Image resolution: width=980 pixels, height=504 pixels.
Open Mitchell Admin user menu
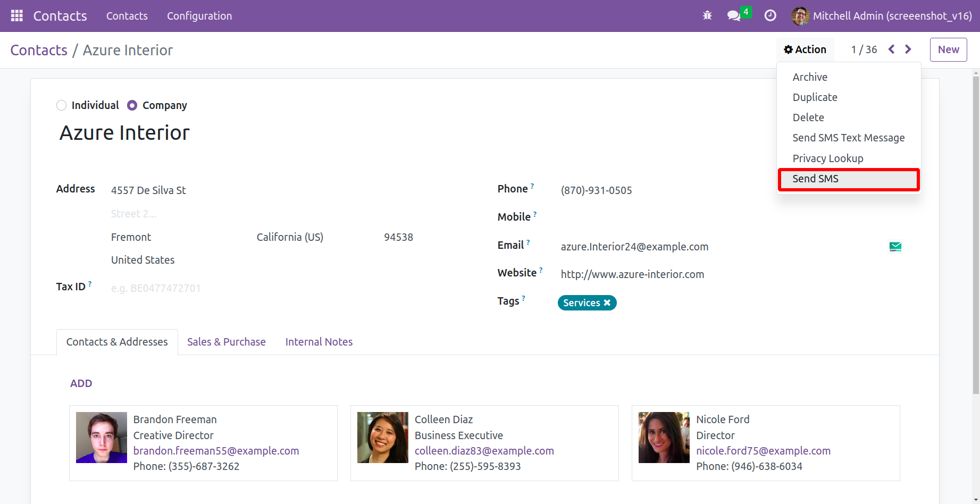click(x=882, y=16)
